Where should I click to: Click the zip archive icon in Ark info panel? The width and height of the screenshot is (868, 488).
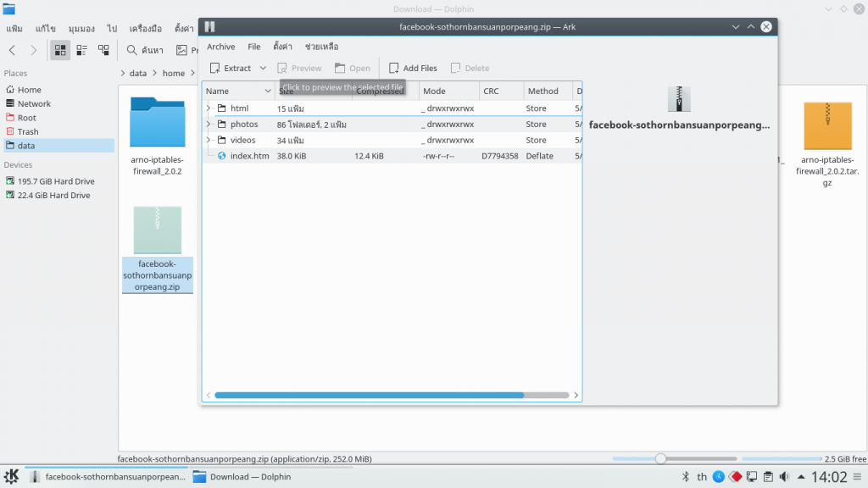679,99
